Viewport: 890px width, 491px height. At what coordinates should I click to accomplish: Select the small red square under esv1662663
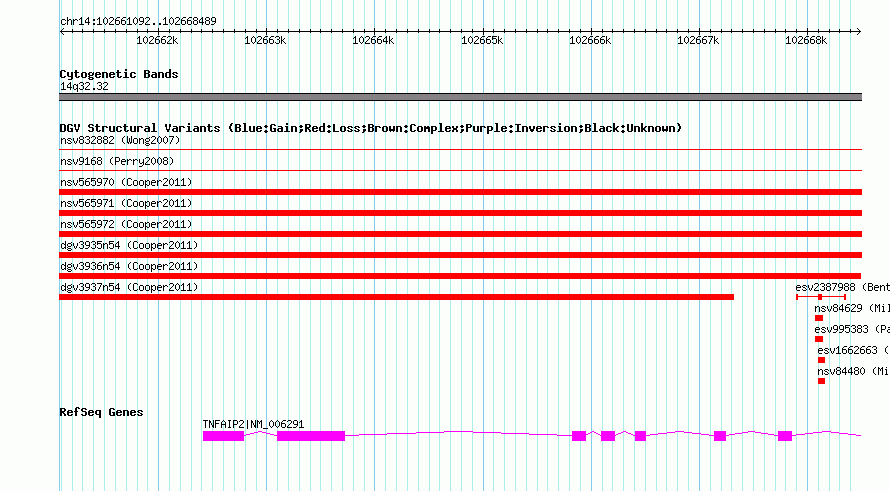[x=821, y=360]
